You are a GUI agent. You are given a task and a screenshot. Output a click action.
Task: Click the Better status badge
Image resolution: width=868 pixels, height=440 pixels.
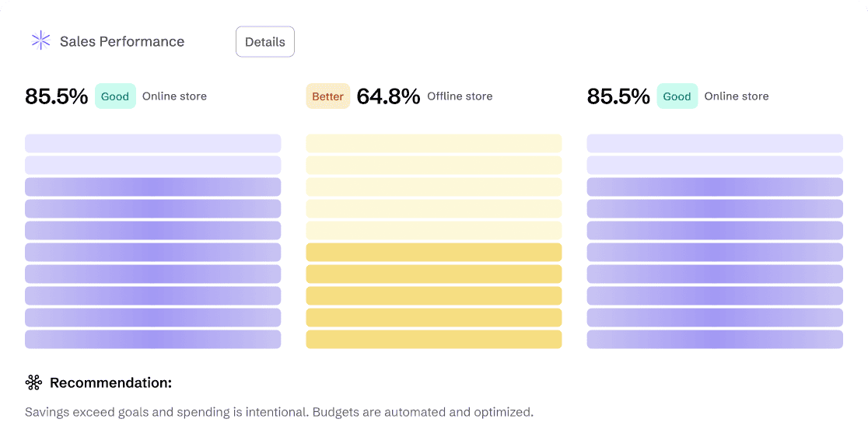click(327, 96)
